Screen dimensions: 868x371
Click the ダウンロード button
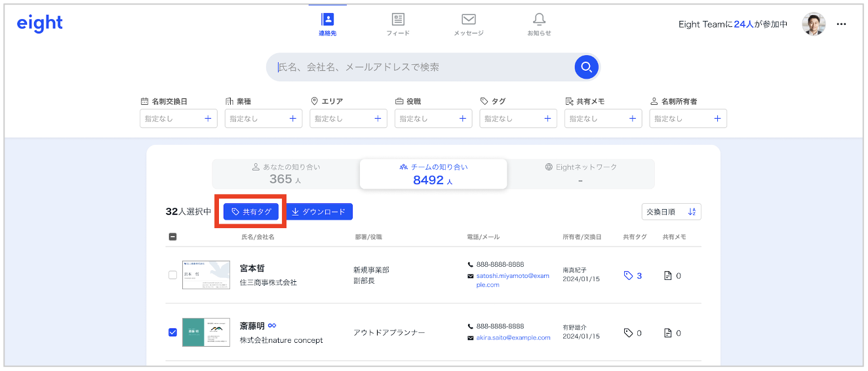coord(319,212)
